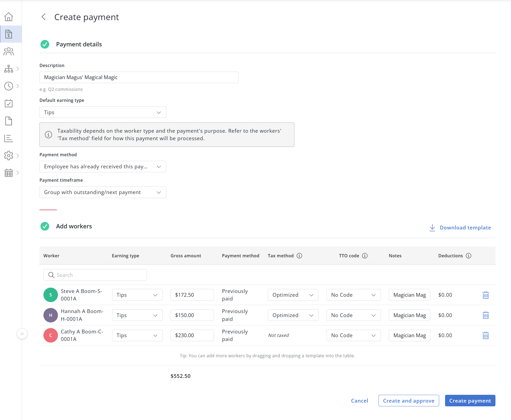Edit Cathy's gross amount $230.00

(192, 335)
